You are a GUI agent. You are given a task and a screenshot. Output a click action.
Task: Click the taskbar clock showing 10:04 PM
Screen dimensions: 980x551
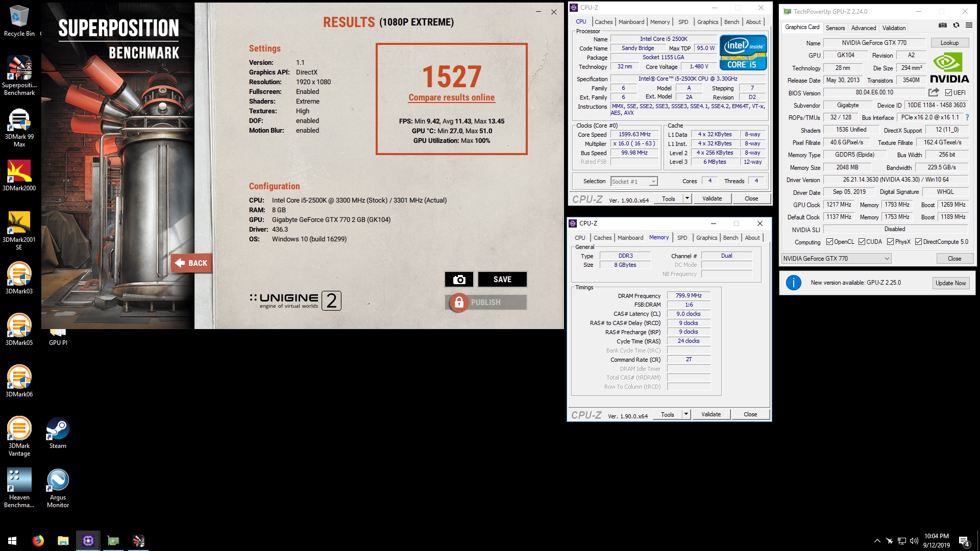click(936, 541)
